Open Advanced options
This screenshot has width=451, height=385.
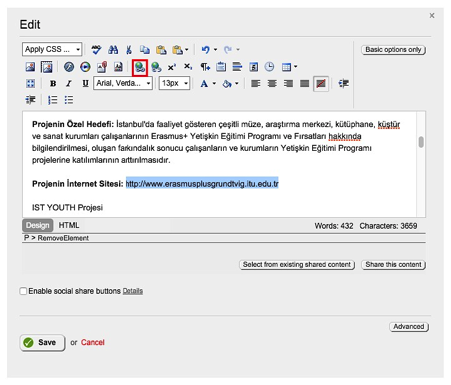click(x=409, y=327)
